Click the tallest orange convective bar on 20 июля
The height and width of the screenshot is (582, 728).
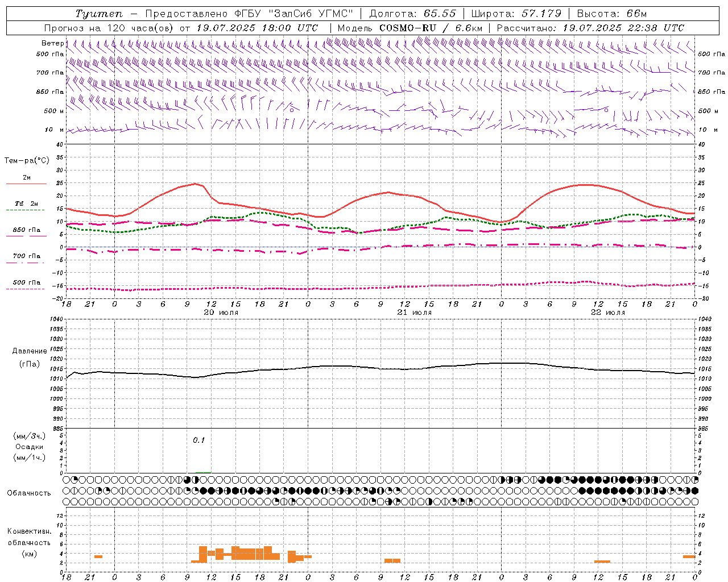pyautogui.click(x=203, y=554)
